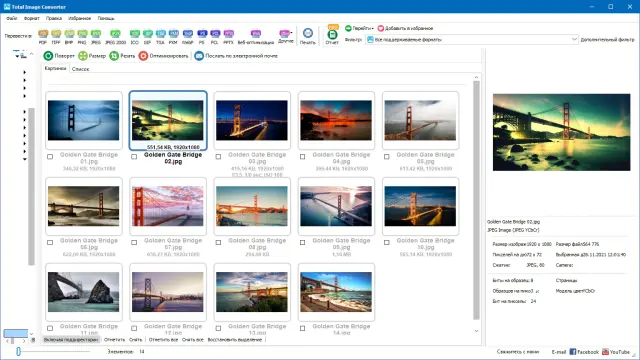Select the Golden Gate Bridge 14 thumbnail

tap(336, 292)
